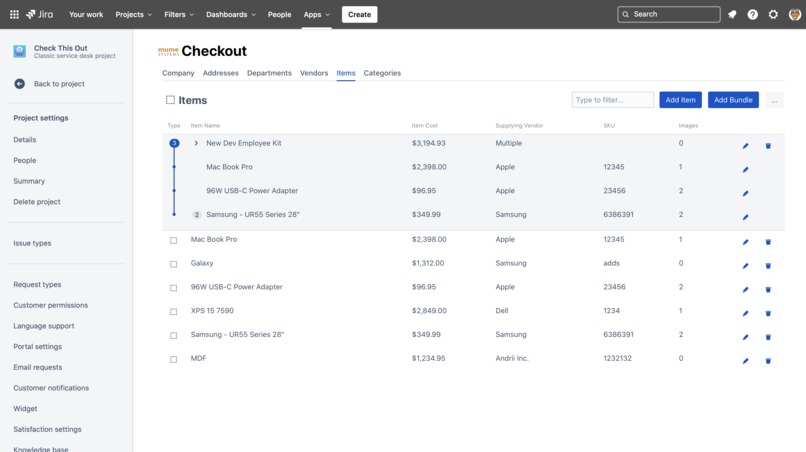Edit the XPS 15 7590 item
Viewport: 806px width, 452px height.
tap(745, 313)
